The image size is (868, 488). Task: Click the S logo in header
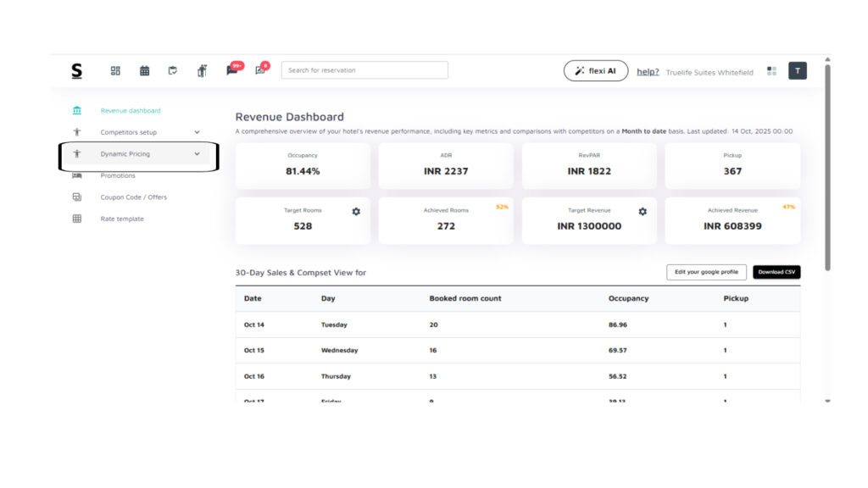77,71
